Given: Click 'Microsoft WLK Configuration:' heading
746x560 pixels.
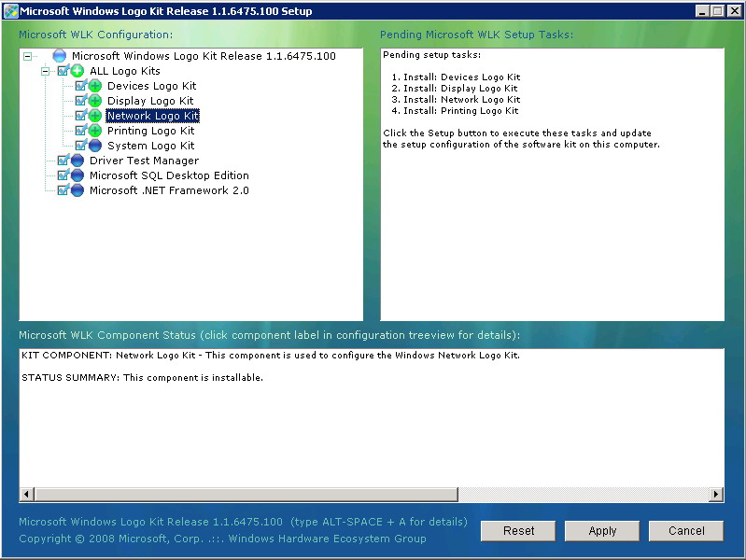Looking at the screenshot, I should point(95,35).
